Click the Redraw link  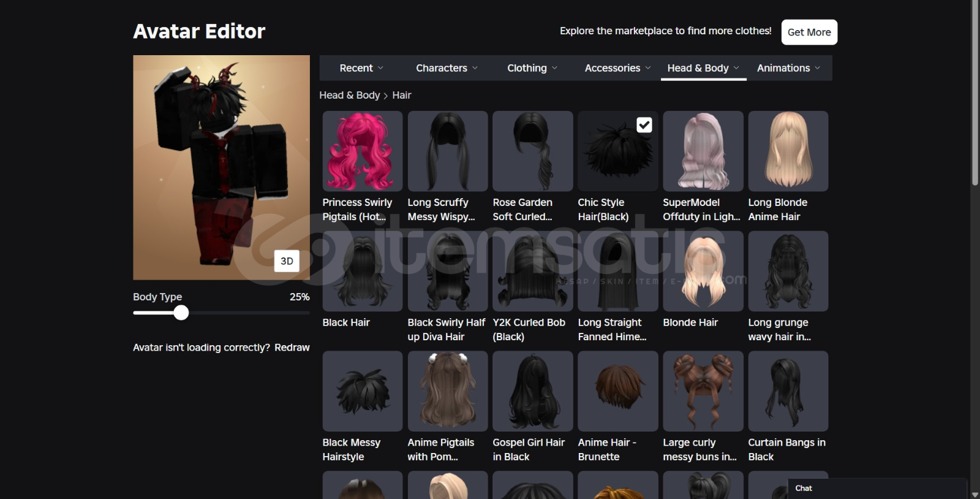pyautogui.click(x=292, y=348)
